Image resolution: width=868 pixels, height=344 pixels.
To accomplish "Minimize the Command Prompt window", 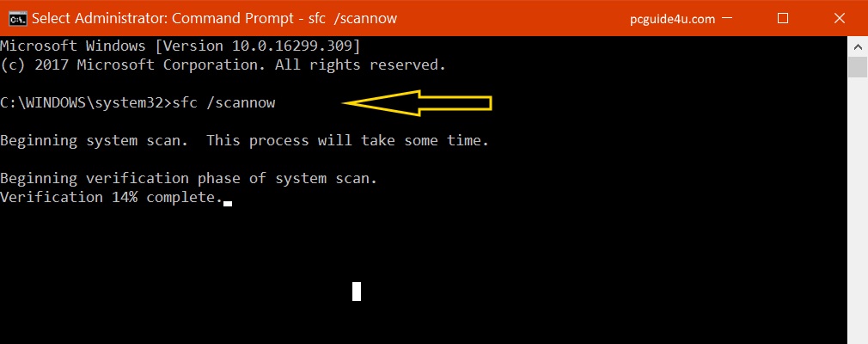I will pyautogui.click(x=727, y=18).
